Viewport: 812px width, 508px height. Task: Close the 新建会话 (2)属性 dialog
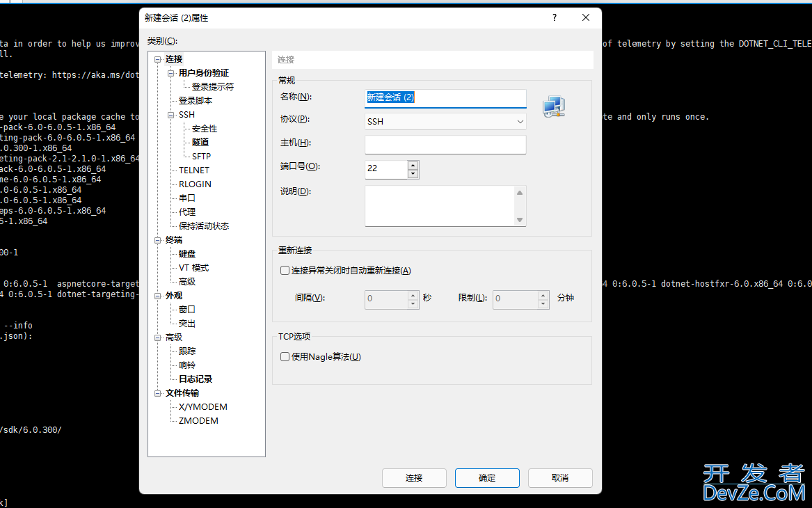pos(586,17)
